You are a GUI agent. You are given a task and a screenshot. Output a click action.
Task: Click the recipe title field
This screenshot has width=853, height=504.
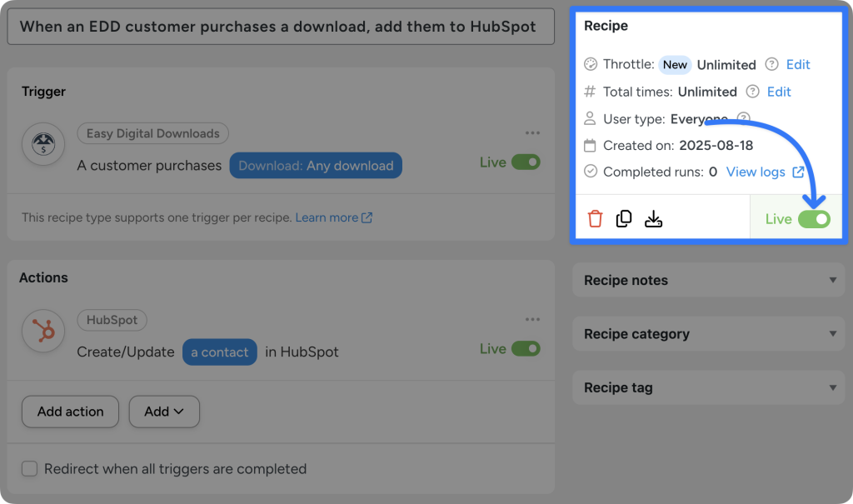[x=281, y=26]
